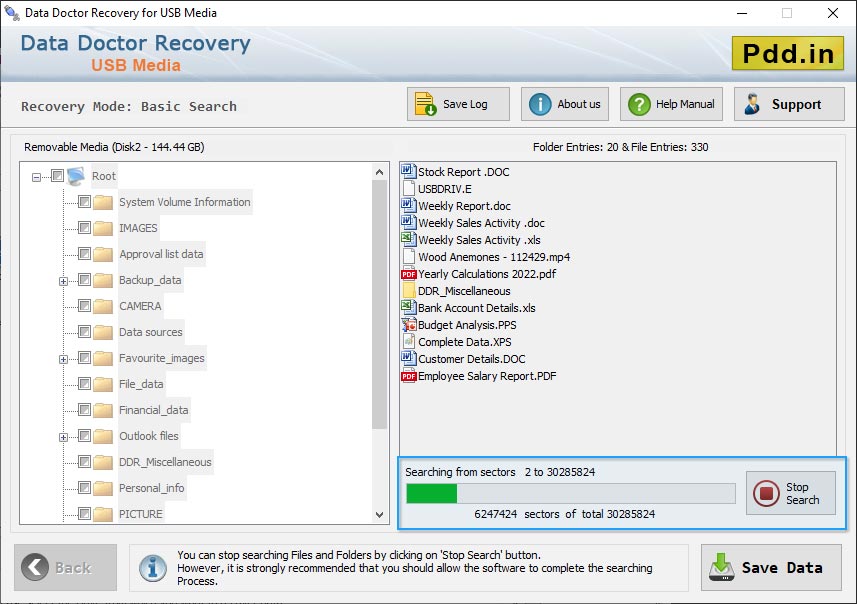Click the Word icon of Customer Details.DOC

pyautogui.click(x=408, y=359)
